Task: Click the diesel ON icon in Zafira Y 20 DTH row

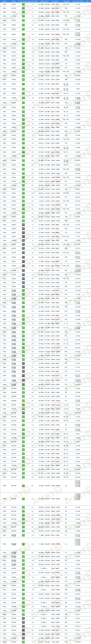Action: click(x=23, y=634)
